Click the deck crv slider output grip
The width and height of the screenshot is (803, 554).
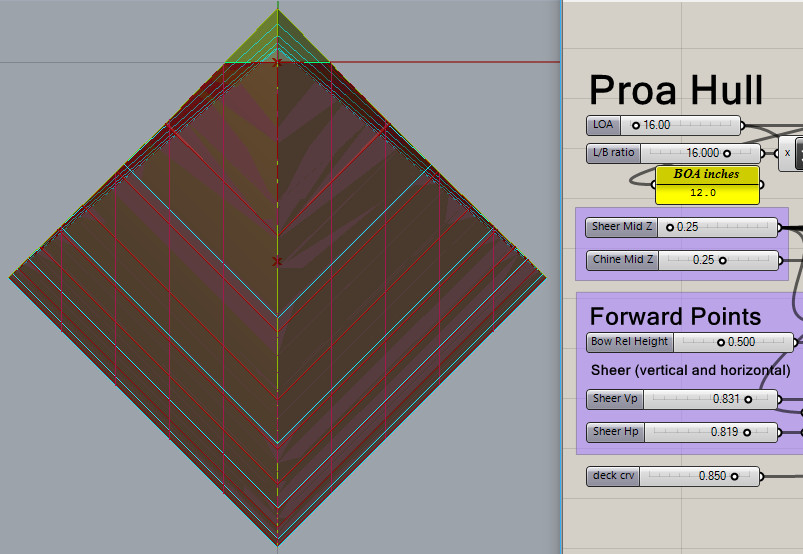(762, 476)
